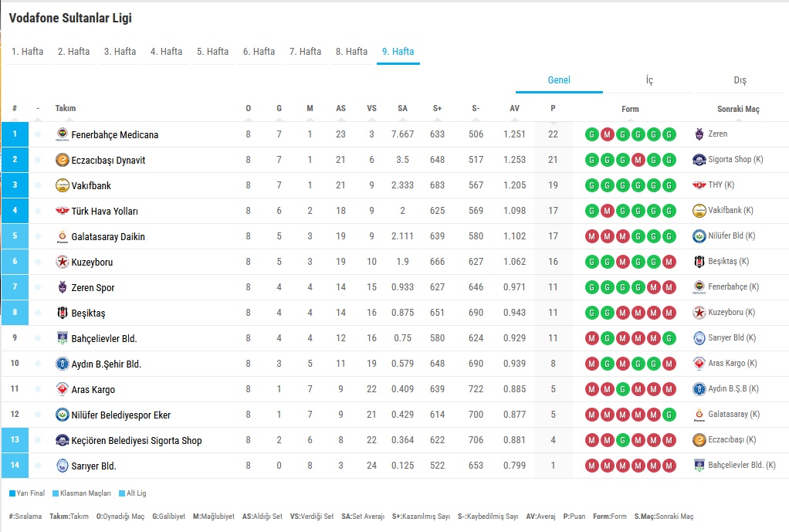The image size is (789, 532).
Task: Open Galatasaray Daikin team name link
Action: point(108,236)
